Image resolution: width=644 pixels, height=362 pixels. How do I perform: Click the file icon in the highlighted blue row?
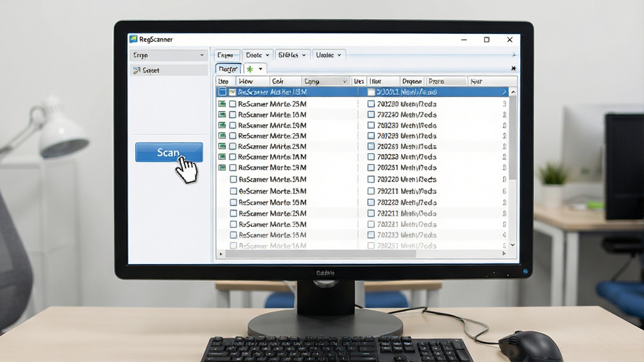(233, 92)
